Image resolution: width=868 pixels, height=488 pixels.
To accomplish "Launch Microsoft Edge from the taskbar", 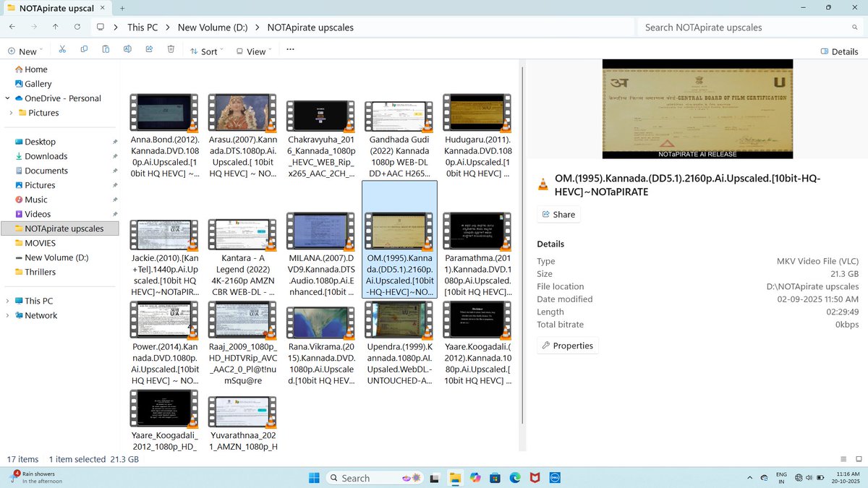I will pos(515,478).
